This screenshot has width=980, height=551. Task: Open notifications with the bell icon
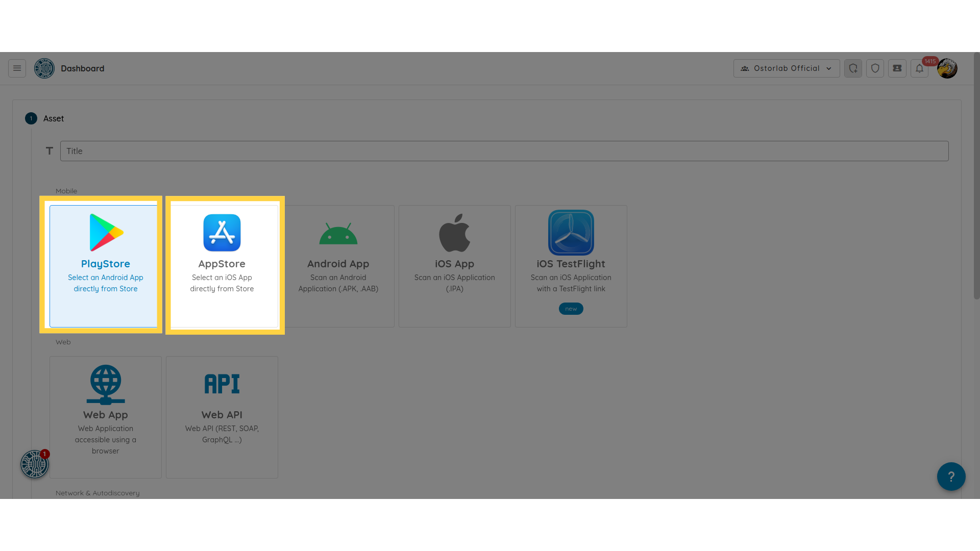coord(919,68)
